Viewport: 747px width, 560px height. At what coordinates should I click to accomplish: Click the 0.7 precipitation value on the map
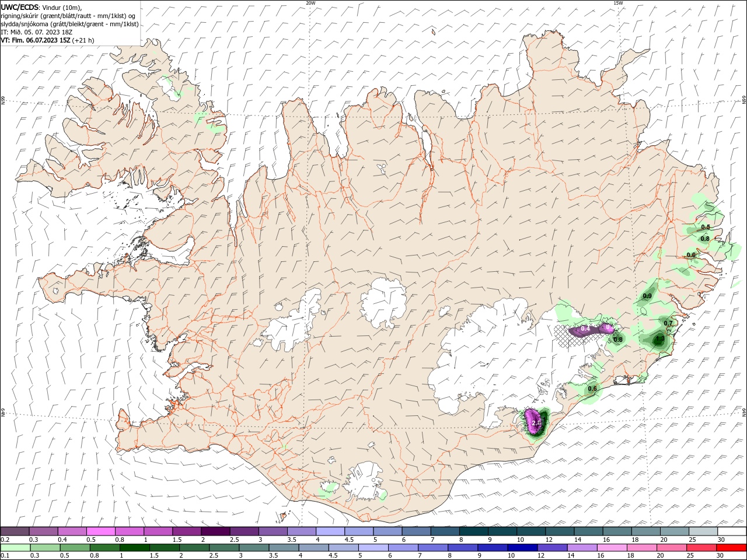point(668,323)
